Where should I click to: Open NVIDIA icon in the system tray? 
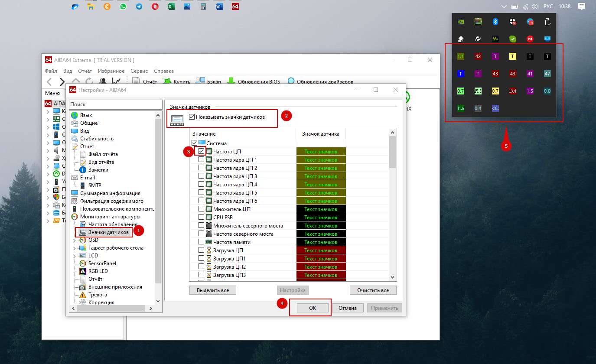[x=461, y=21]
